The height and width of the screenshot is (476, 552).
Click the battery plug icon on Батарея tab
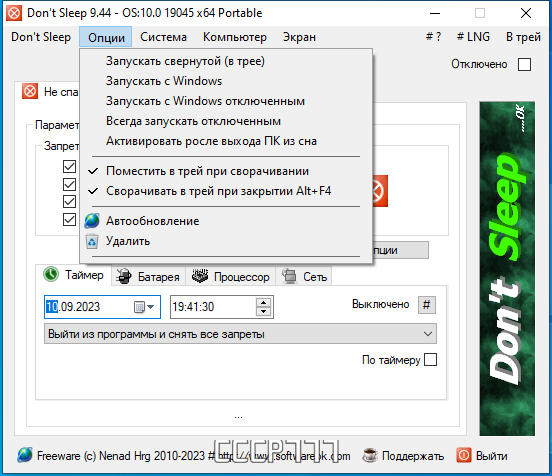tap(124, 276)
